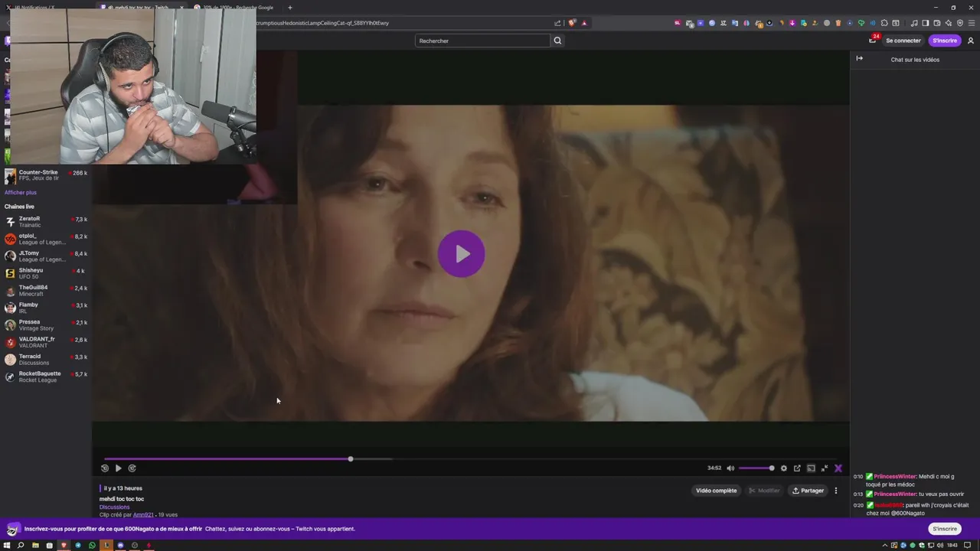Open the TheGuill84 Minecraft channel

point(46,291)
